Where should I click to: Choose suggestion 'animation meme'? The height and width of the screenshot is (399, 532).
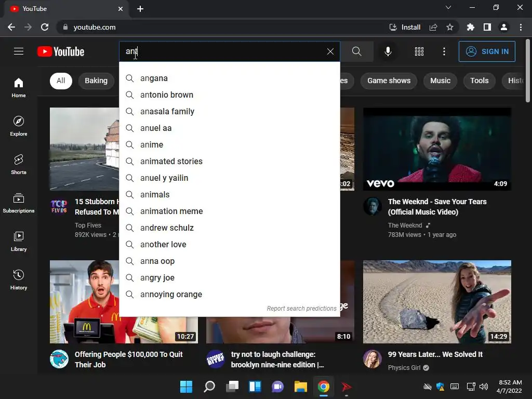click(x=230, y=211)
